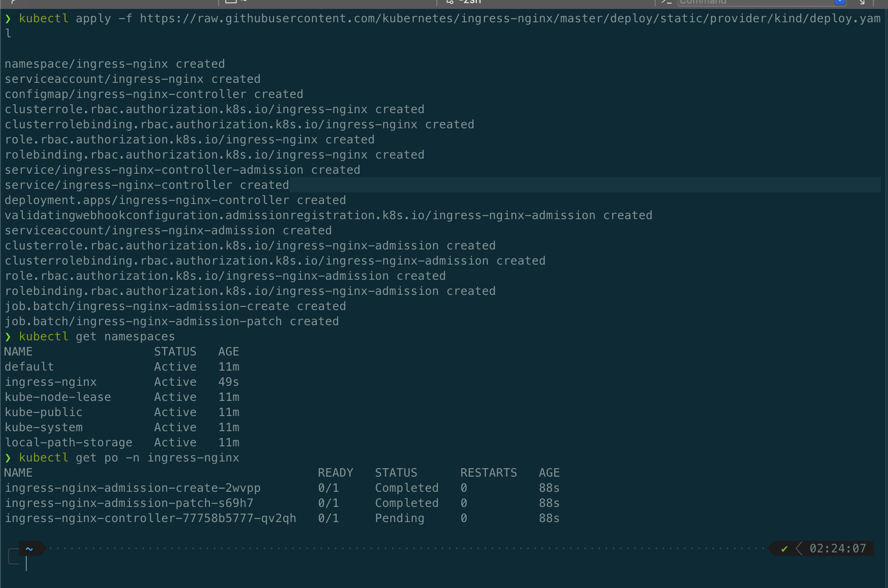Click the STATUS header in namespaces table
Viewport: 888px width, 588px height.
pyautogui.click(x=175, y=352)
